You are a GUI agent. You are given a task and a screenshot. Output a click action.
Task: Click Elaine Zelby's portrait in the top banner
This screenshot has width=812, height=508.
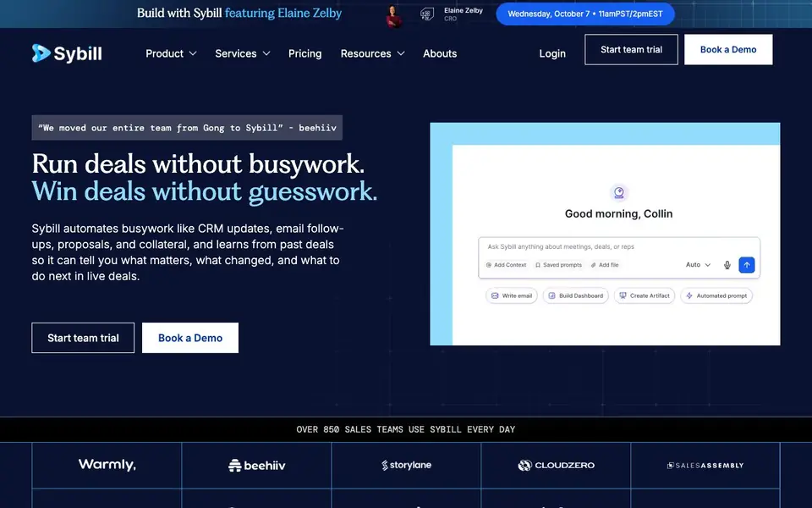pos(394,15)
